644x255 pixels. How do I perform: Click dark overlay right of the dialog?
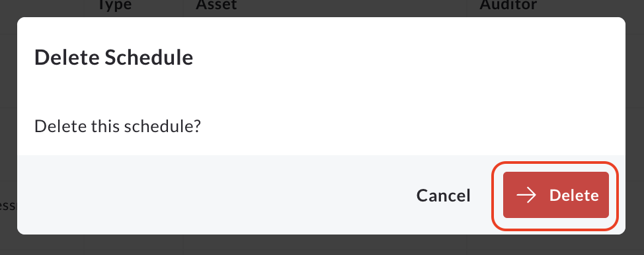point(635,123)
